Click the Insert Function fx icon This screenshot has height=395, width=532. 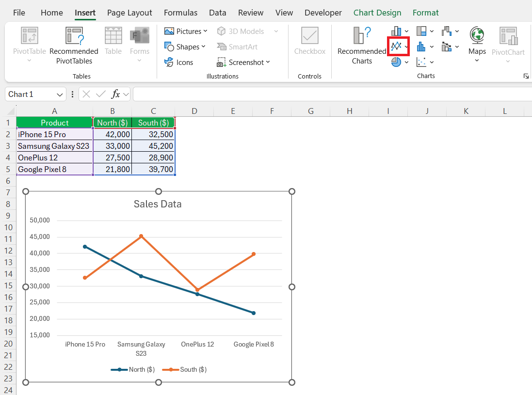tap(116, 94)
